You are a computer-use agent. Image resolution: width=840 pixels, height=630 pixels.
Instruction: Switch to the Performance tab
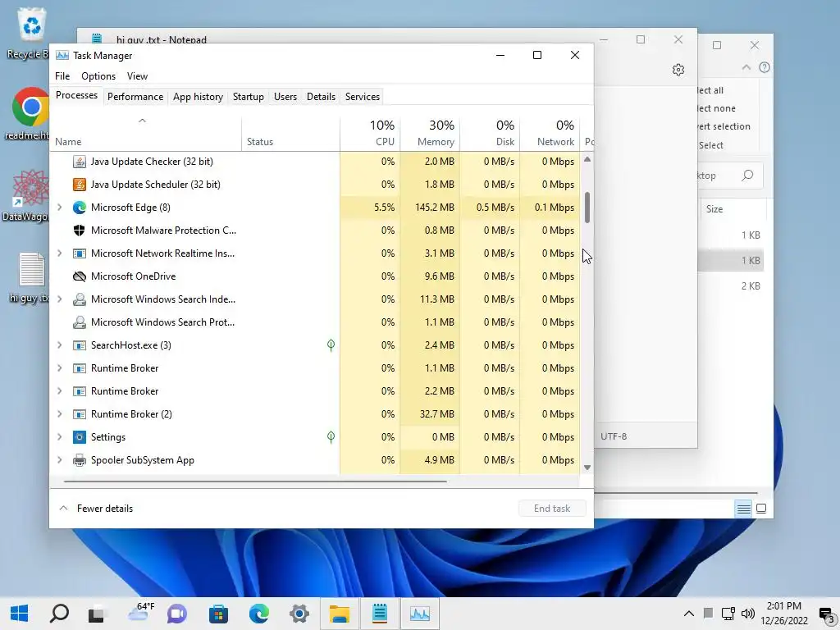click(135, 97)
